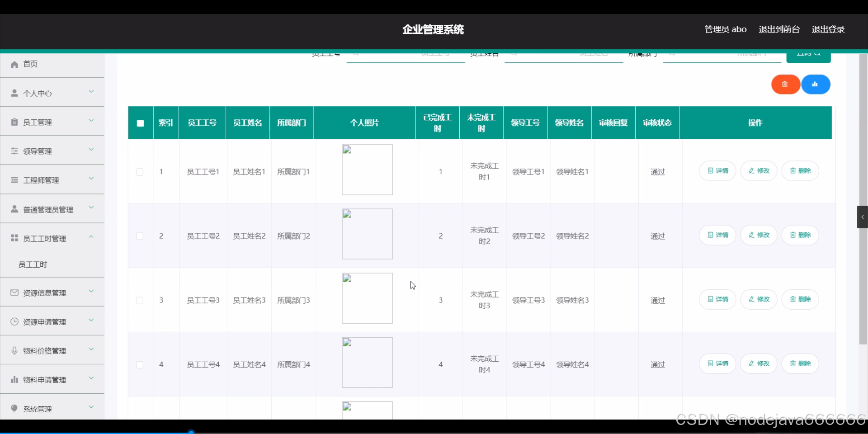Expand the 系统管理 chevron
Screen dimensions: 868x434
point(91,407)
